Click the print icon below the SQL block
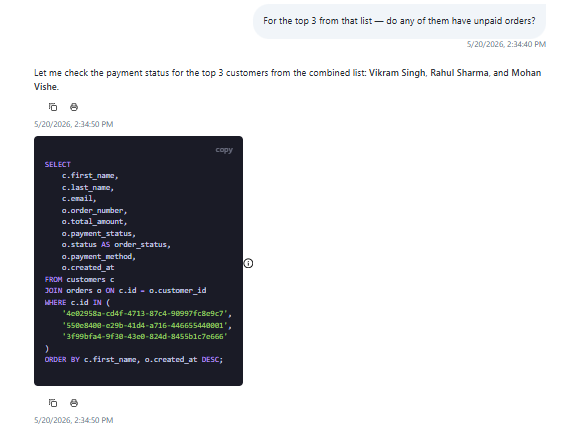Screen dimensions: 582x427 click(x=74, y=403)
